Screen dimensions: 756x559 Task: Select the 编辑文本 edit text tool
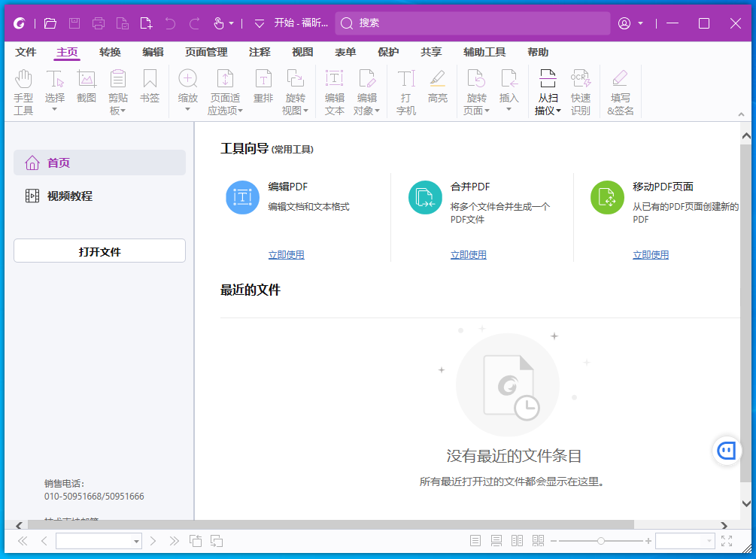334,91
